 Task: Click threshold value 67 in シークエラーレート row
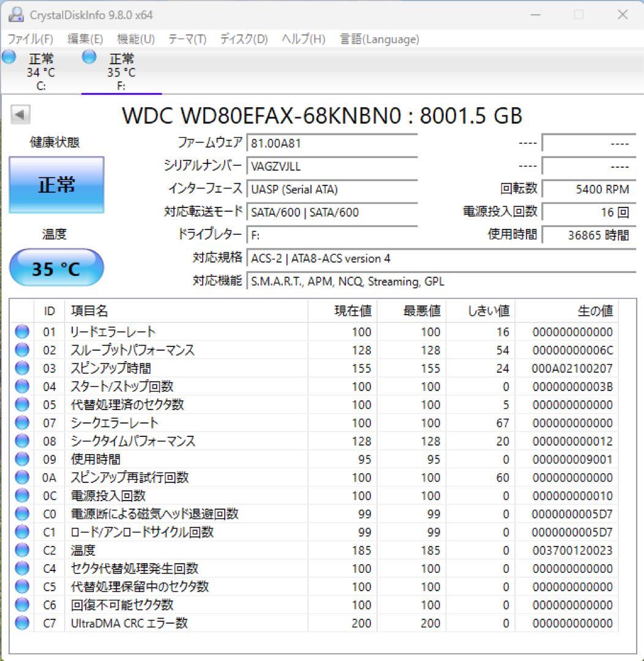[503, 423]
